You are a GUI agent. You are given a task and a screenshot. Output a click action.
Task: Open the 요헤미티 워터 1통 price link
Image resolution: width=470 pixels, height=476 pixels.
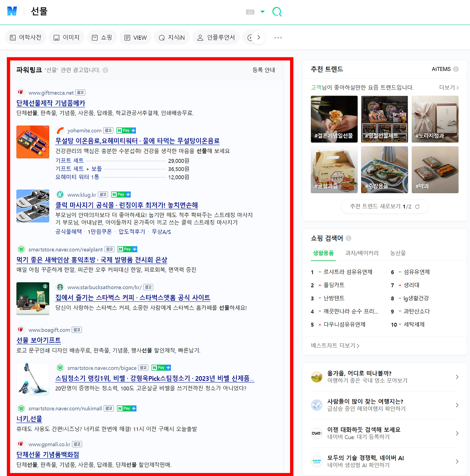click(77, 177)
